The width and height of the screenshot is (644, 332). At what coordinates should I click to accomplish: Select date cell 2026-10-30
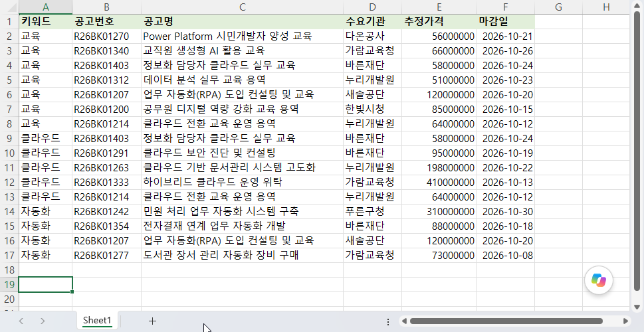[x=506, y=211]
